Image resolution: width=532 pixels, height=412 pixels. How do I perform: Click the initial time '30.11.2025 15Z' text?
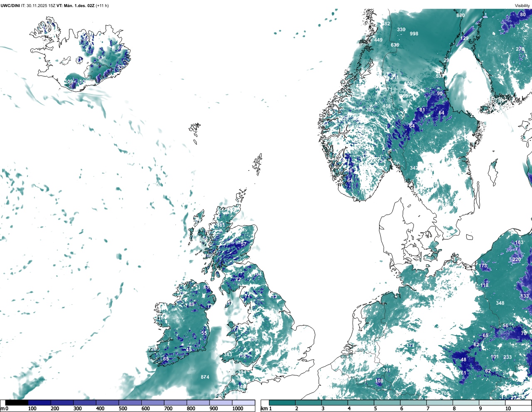point(41,6)
